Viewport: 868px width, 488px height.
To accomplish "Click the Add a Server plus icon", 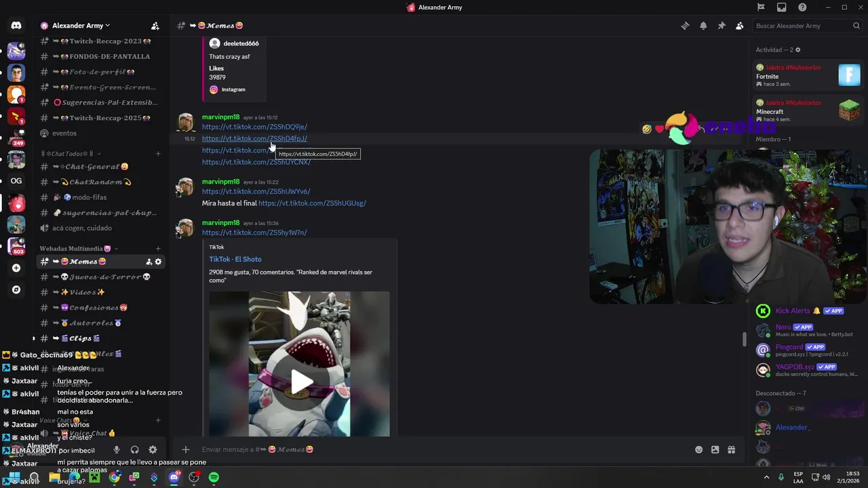I will [x=16, y=268].
